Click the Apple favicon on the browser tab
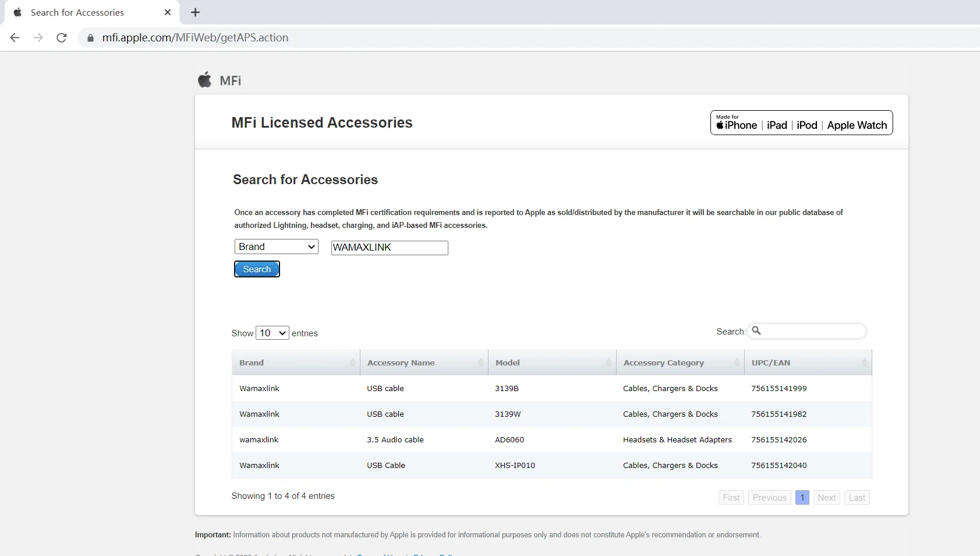The height and width of the screenshot is (556, 980). click(x=17, y=12)
